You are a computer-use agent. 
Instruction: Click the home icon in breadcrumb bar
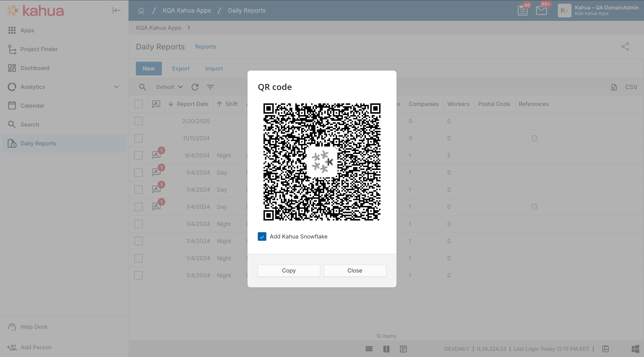coord(141,11)
